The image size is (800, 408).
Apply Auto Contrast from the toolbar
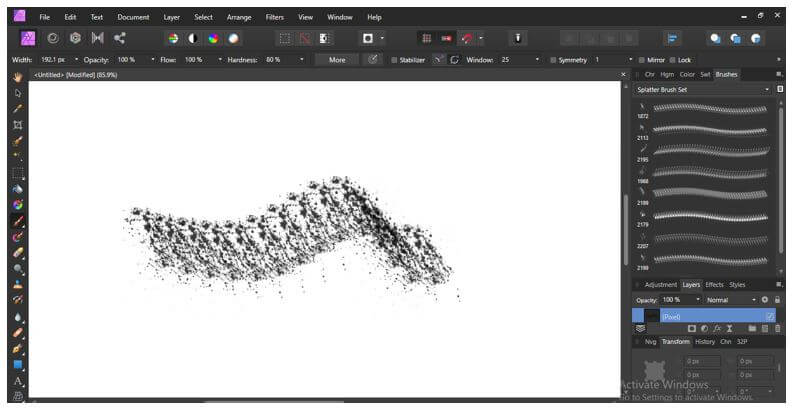pyautogui.click(x=193, y=38)
